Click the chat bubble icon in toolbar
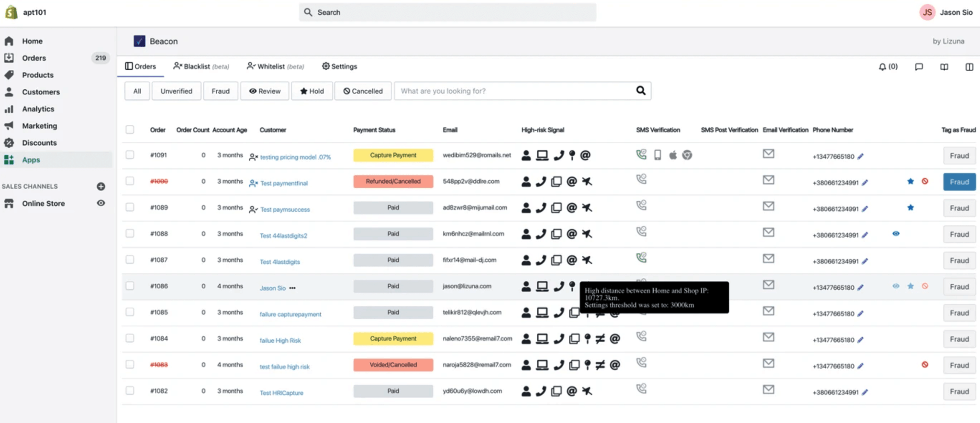 click(x=919, y=67)
